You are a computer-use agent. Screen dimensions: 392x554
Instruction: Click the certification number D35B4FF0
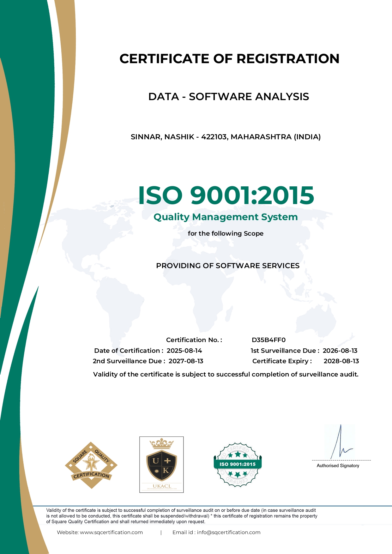tap(268, 340)
